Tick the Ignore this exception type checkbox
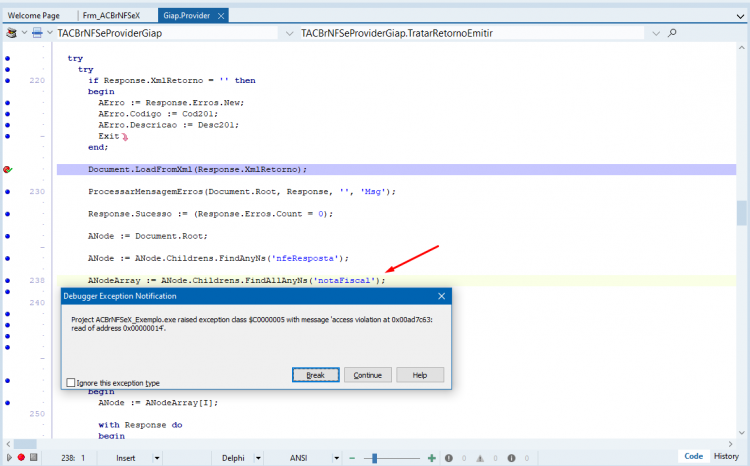This screenshot has height=466, width=750. [x=71, y=383]
